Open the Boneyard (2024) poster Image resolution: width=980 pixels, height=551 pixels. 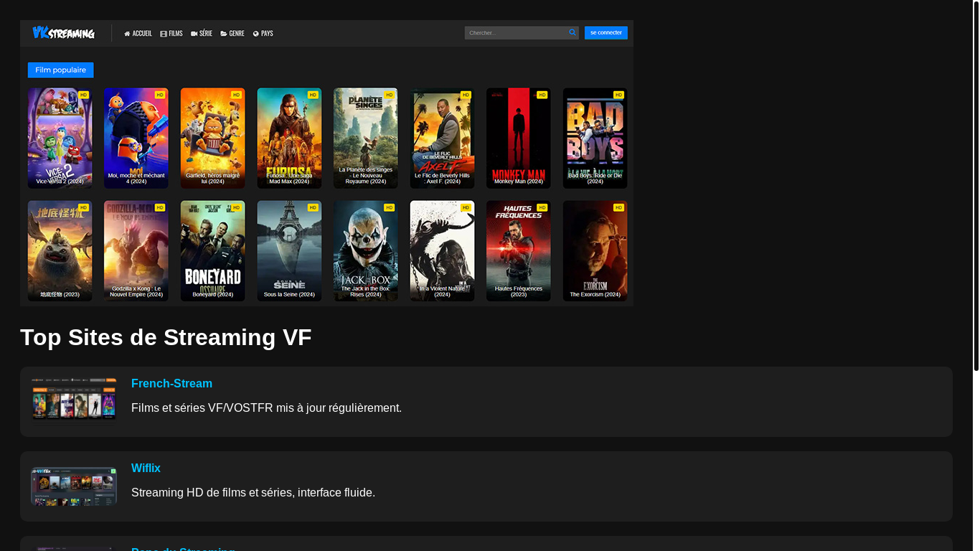pyautogui.click(x=213, y=251)
